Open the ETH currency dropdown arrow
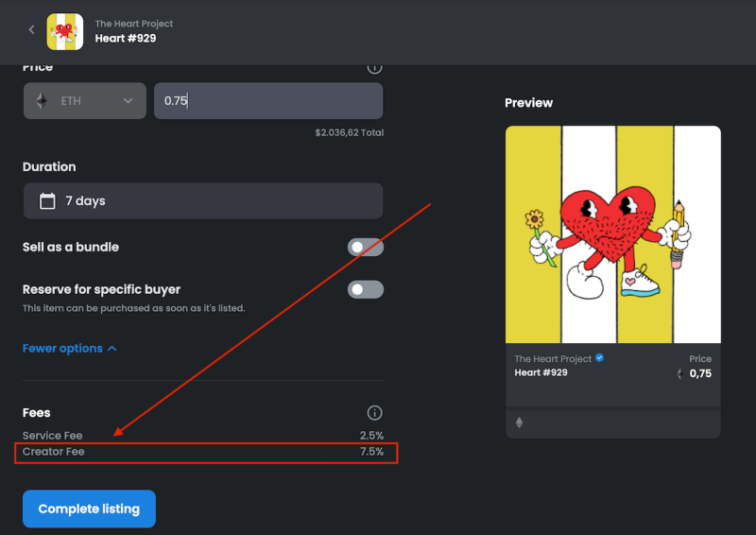756x535 pixels. [129, 101]
